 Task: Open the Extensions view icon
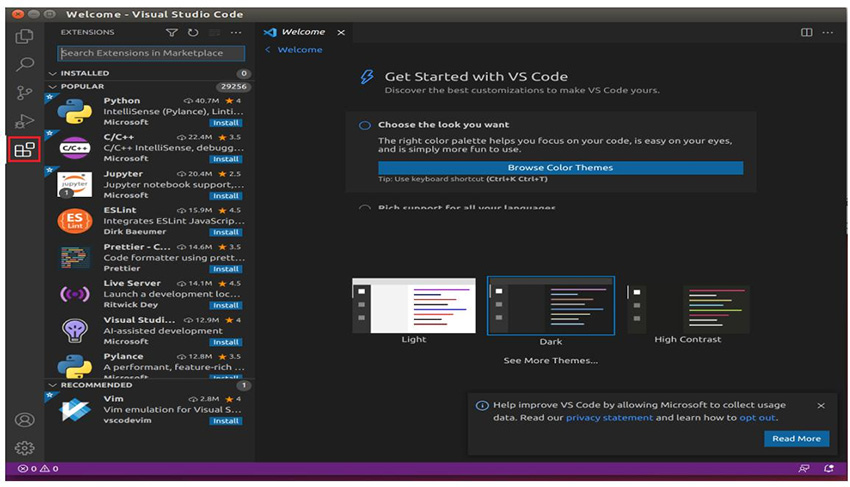point(24,149)
